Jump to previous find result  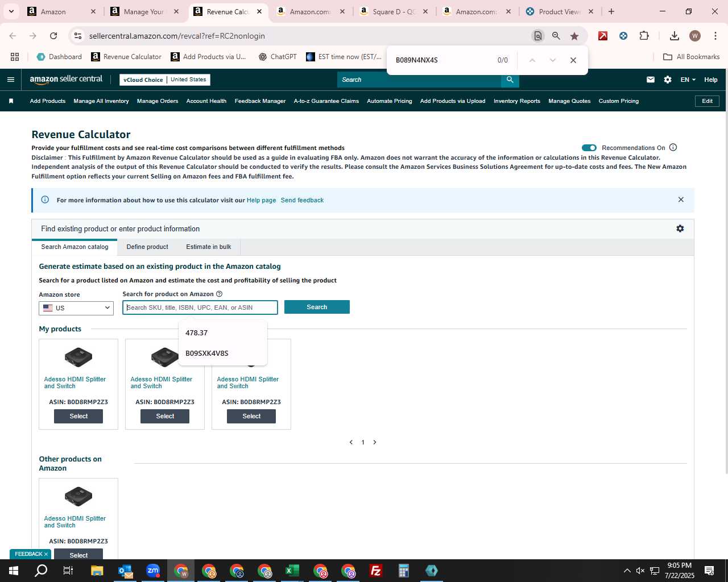532,60
